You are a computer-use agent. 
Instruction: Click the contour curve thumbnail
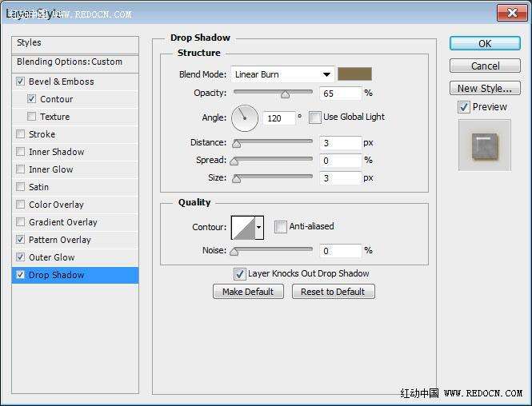coord(243,228)
